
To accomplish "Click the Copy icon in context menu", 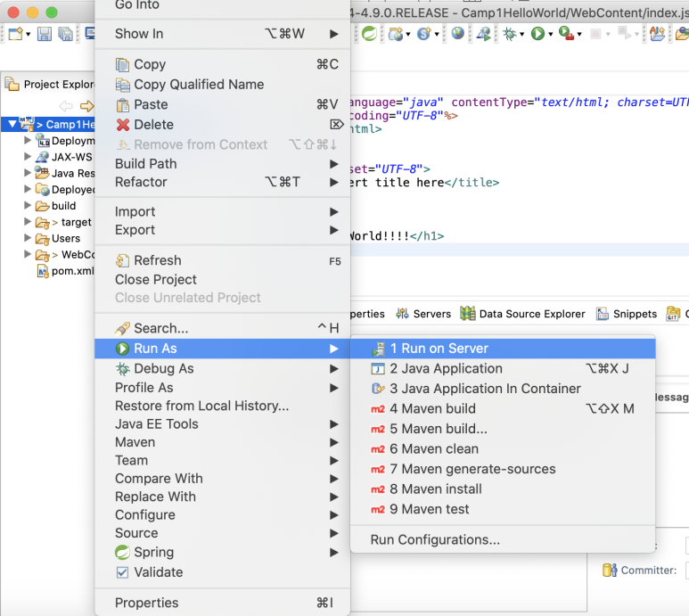I will pyautogui.click(x=123, y=64).
